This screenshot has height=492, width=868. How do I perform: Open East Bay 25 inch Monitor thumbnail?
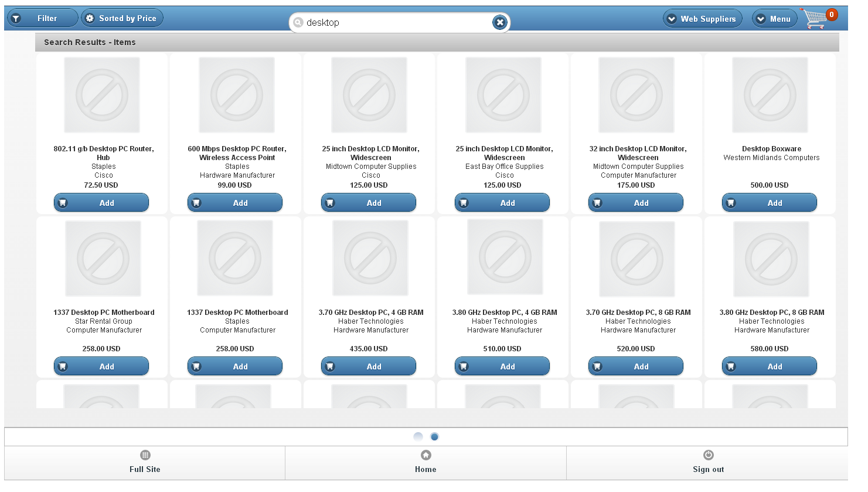[503, 95]
